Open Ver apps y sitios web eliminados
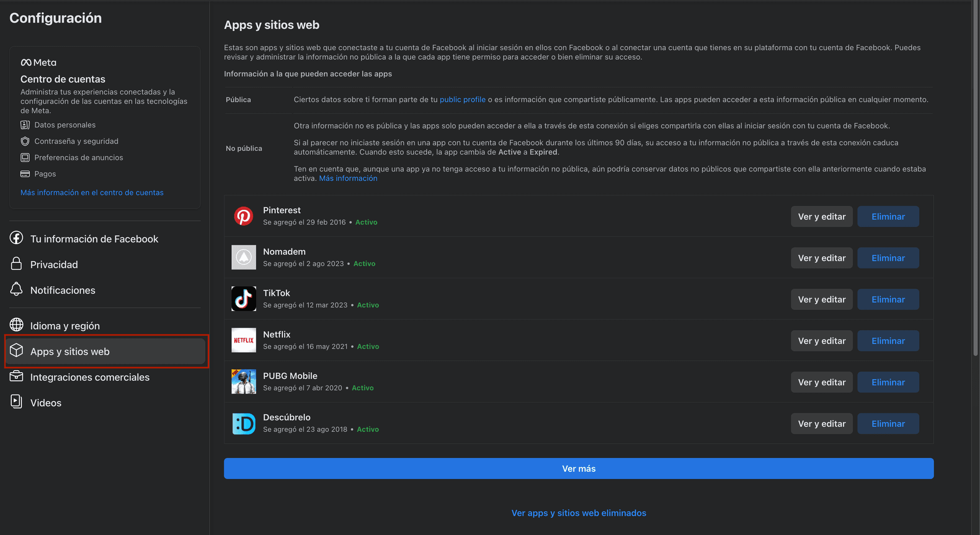 pos(579,513)
